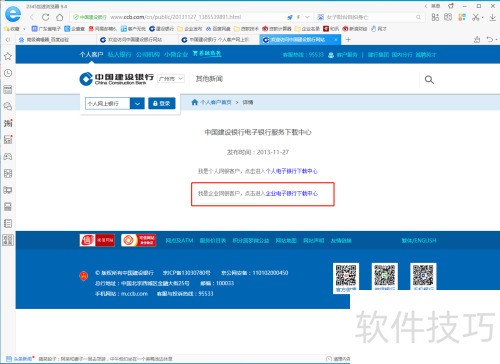Click the 登录 login button
The image size is (500, 364).
[162, 104]
